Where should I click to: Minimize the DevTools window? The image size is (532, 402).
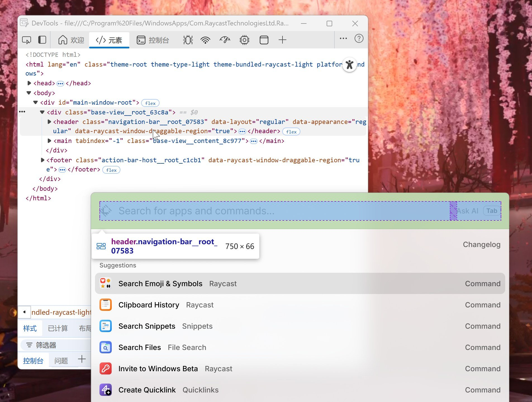[304, 23]
